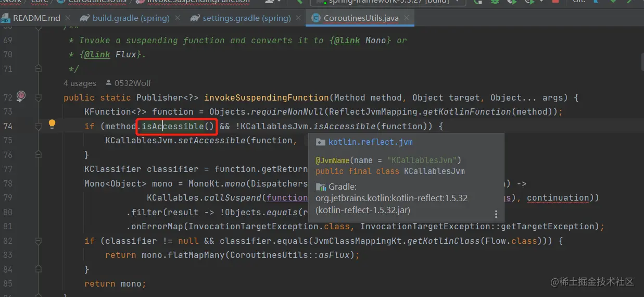Click the Flux link in the Javadoc
Image resolution: width=644 pixels, height=297 pixels.
coord(125,54)
